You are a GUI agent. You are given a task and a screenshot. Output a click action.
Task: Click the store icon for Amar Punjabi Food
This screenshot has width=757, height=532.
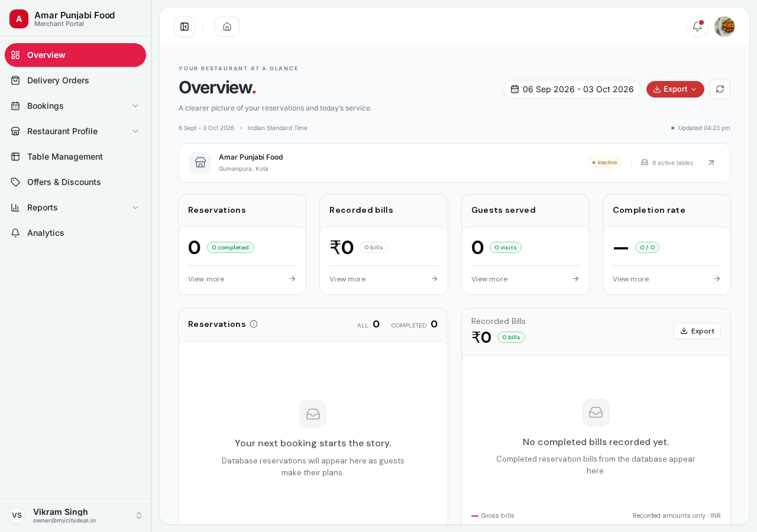200,163
